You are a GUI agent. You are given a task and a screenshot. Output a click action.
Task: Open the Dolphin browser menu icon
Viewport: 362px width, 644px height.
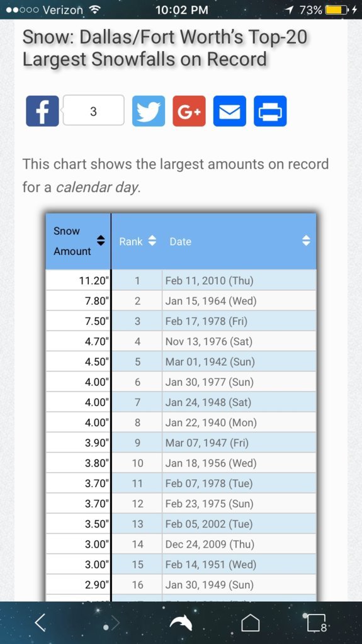tap(181, 623)
